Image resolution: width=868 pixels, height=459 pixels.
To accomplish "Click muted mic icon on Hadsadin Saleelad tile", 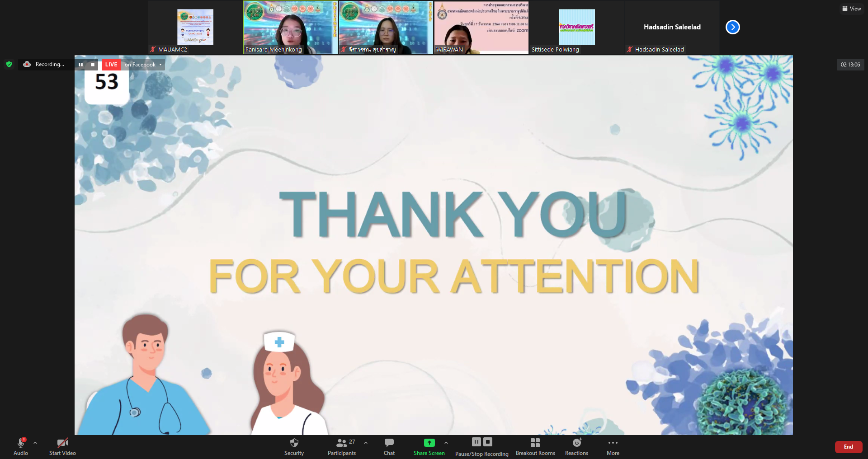I will 630,49.
